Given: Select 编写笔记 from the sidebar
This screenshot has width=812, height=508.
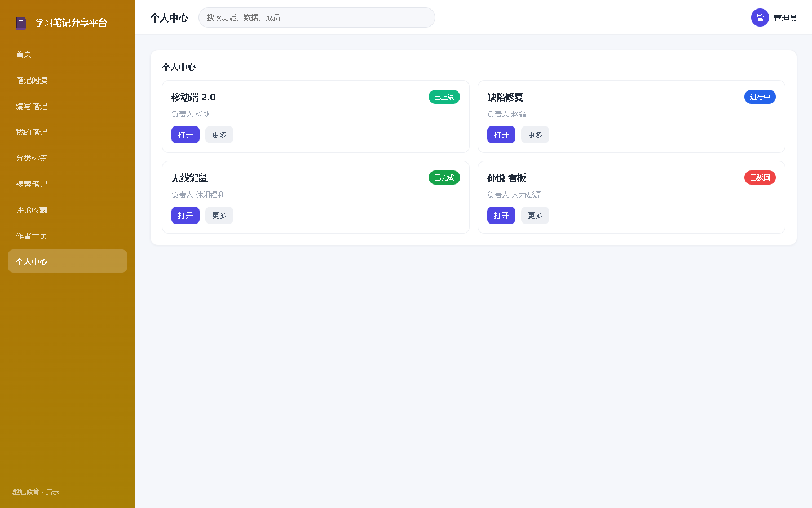Looking at the screenshot, I should pos(68,106).
